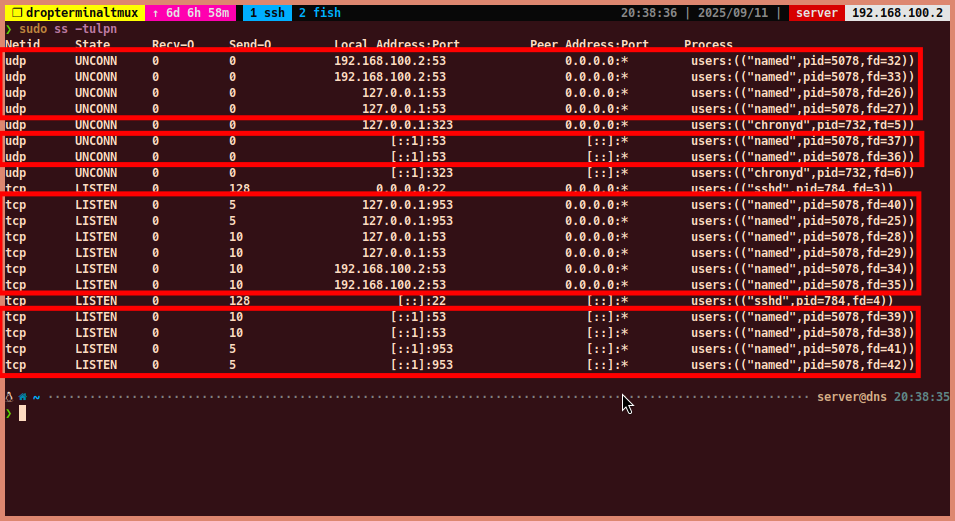955x521 pixels.
Task: Click the tilde directory symbol in prompt
Action: tap(36, 397)
